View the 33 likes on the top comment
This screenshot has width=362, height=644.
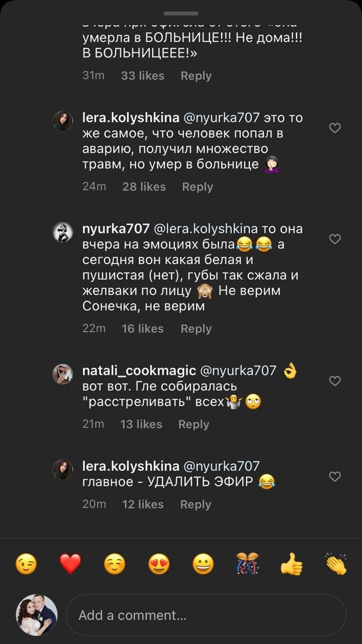pos(142,76)
